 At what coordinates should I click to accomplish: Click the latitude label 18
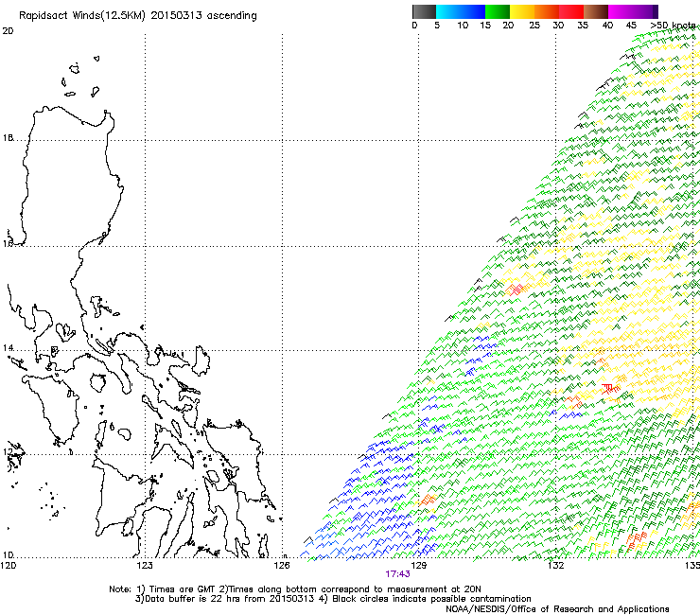pyautogui.click(x=8, y=138)
